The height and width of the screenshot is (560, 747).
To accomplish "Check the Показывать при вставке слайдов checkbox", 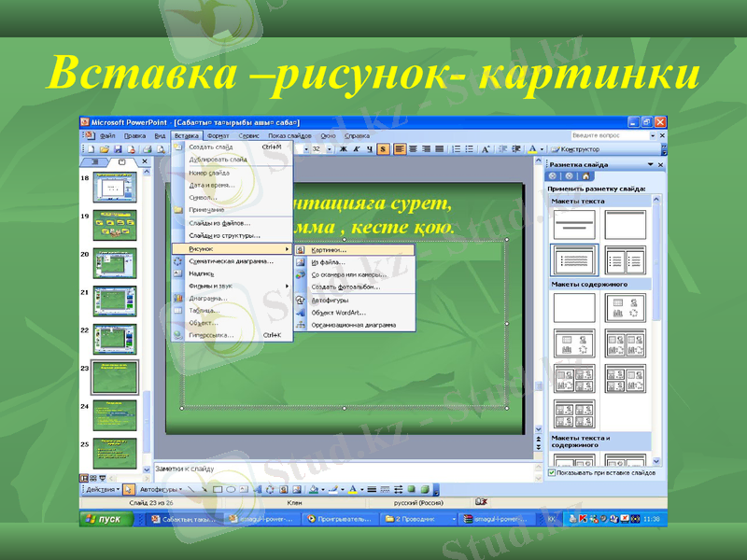I will pyautogui.click(x=551, y=472).
